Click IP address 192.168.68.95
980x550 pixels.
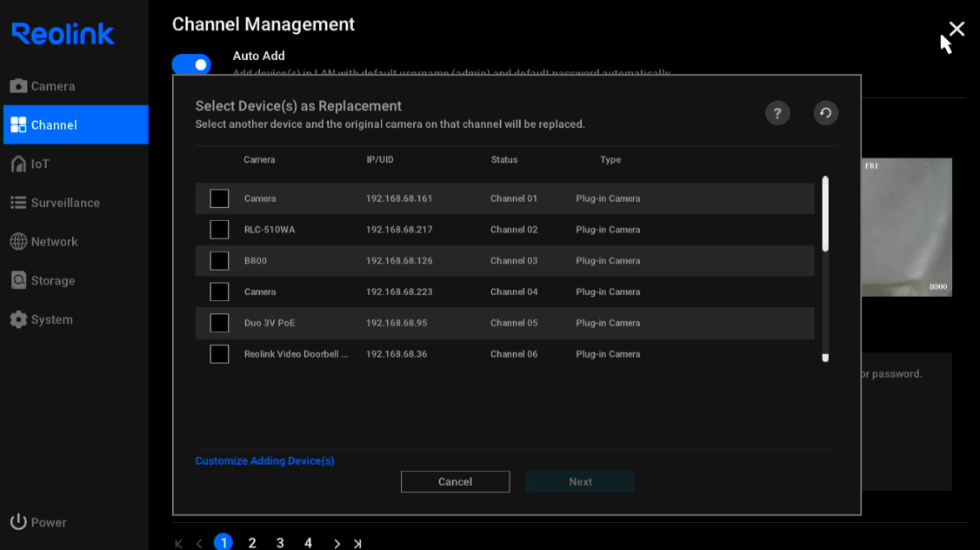pos(397,323)
